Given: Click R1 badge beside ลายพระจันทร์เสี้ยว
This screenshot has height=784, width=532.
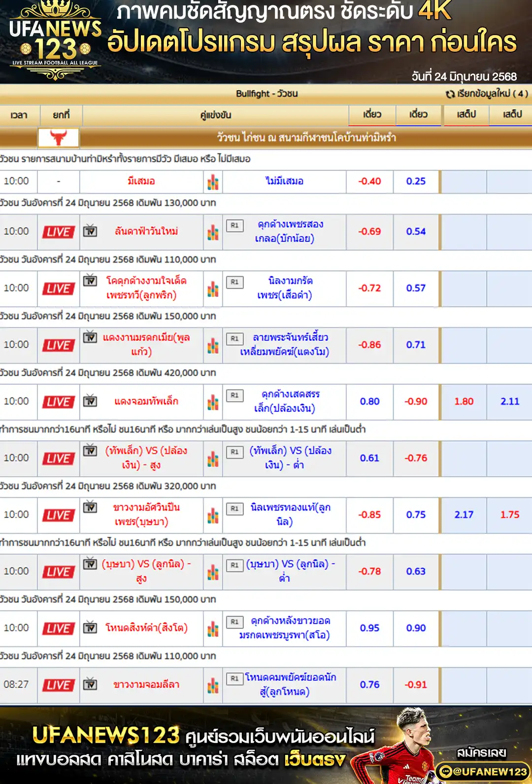Looking at the screenshot, I should (234, 339).
